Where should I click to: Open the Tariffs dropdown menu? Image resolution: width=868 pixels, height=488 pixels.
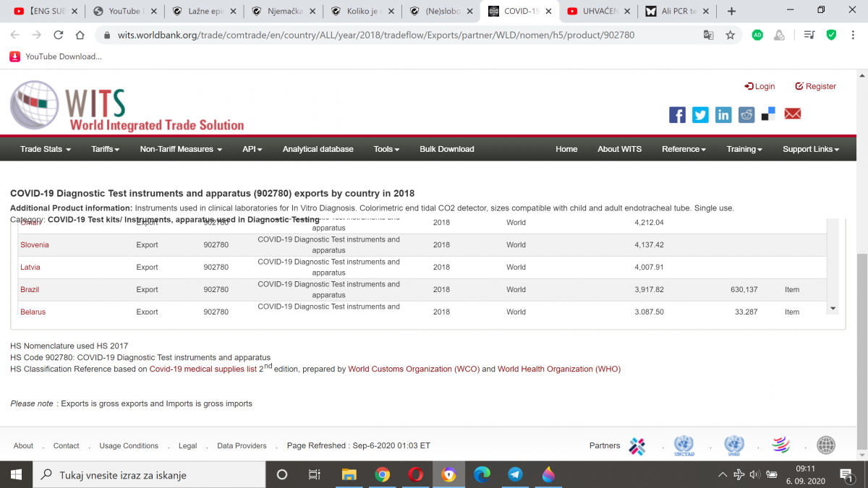[105, 149]
